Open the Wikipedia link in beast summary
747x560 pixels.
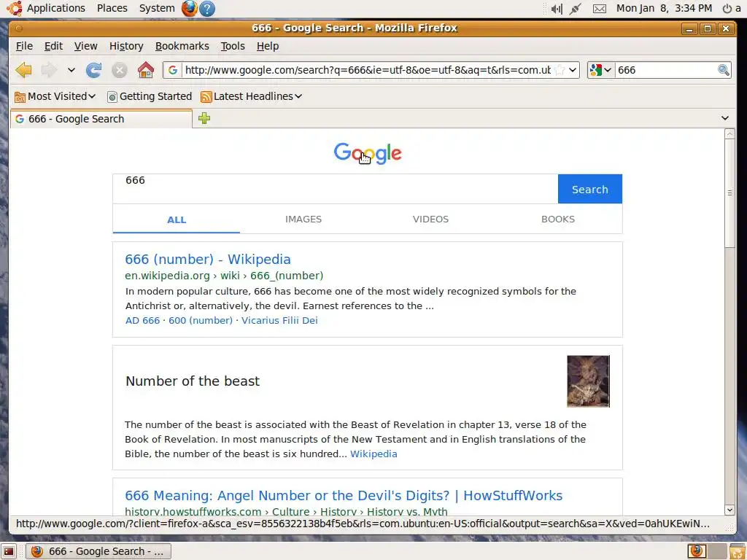[x=373, y=454]
